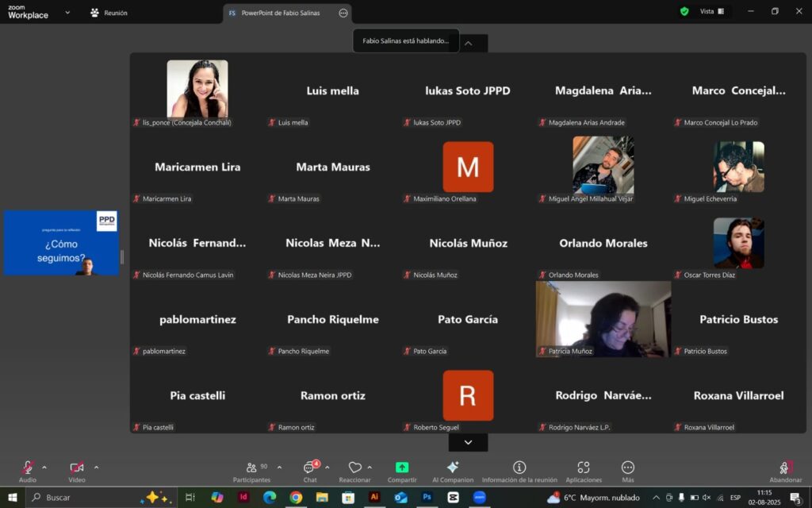Toggle the muted Audio microphone
Screen dimensions: 812x508
[x=28, y=468]
